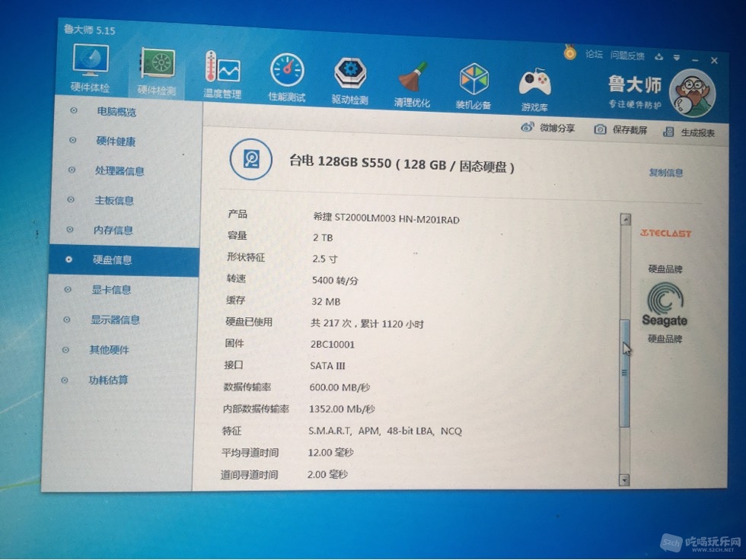The image size is (746, 560).
Task: Open the title bar dropdown menu arrow
Action: pyautogui.click(x=677, y=58)
